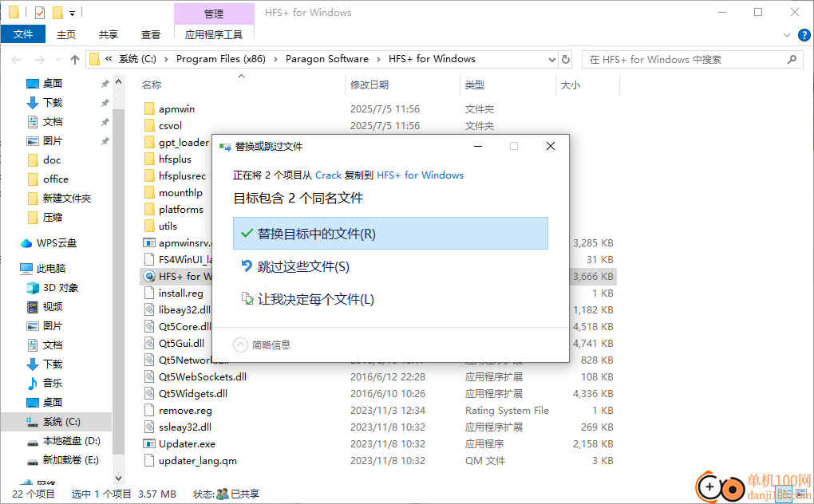Open pinned 下载 quick access item
This screenshot has width=814, height=504.
tap(53, 103)
